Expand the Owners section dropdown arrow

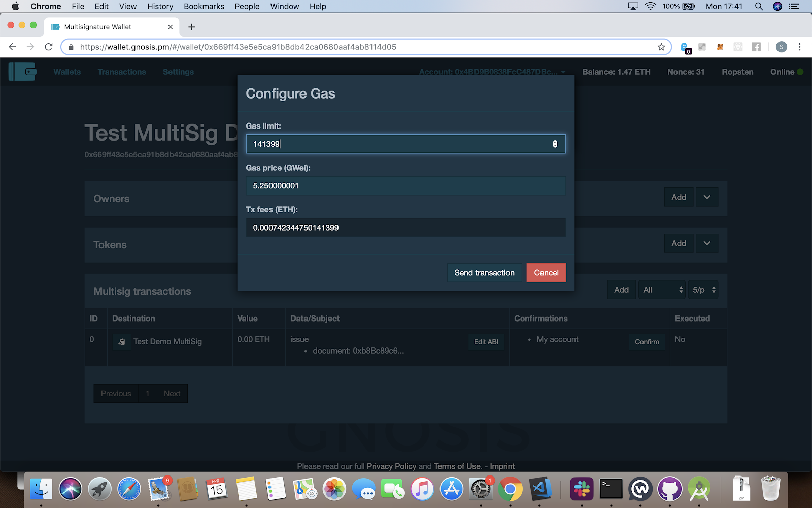(707, 197)
